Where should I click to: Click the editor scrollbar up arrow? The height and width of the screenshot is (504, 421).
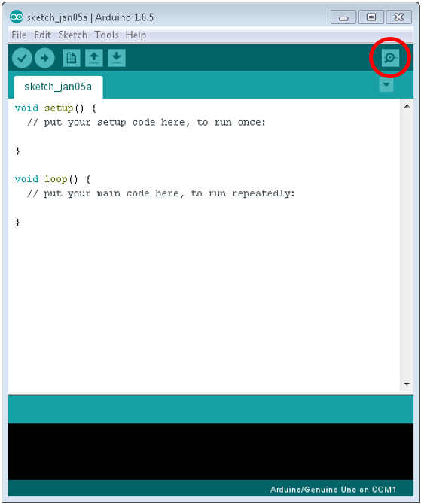pos(407,106)
